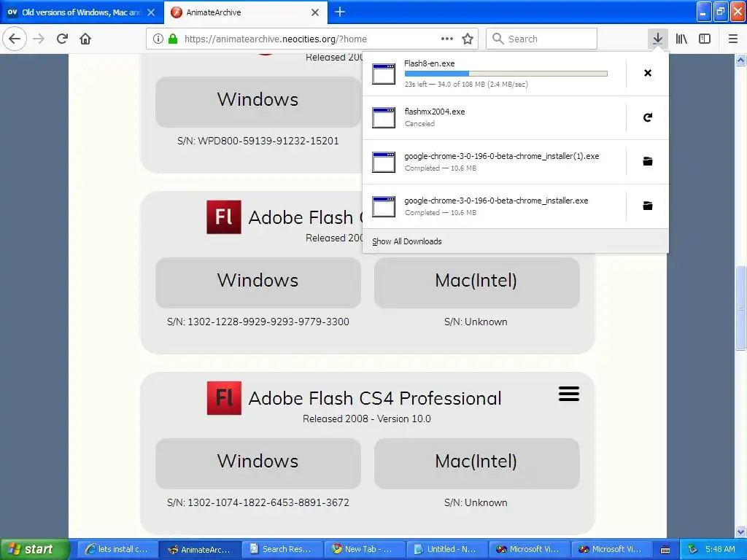Download Flash CS3 Mac(Intel) version
The height and width of the screenshot is (560, 747).
pos(476,282)
